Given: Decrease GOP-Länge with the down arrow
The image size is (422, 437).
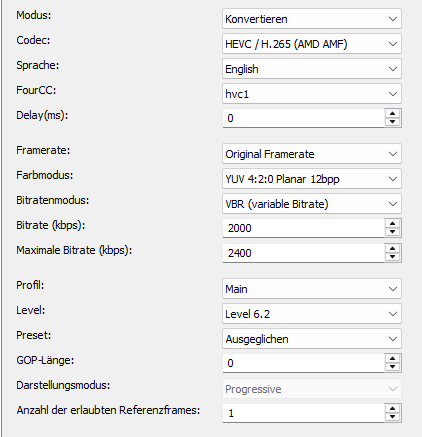Looking at the screenshot, I should 393,367.
